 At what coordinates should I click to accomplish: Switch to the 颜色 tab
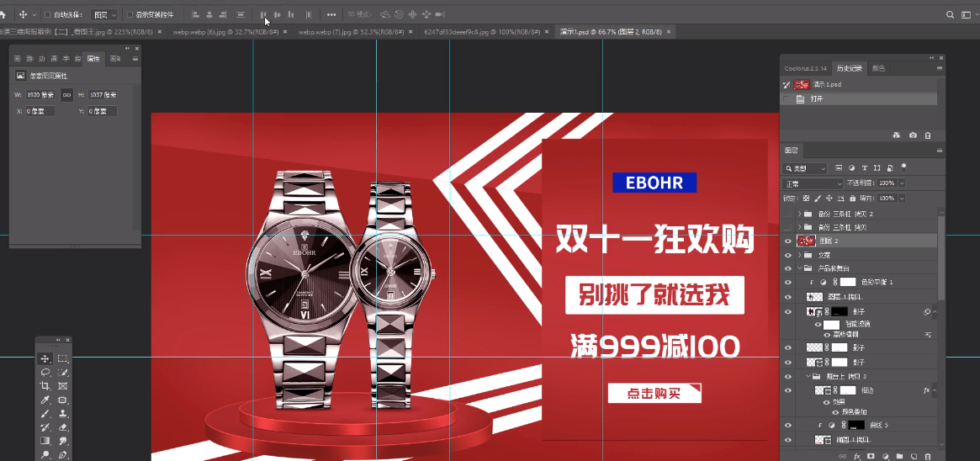coord(878,68)
